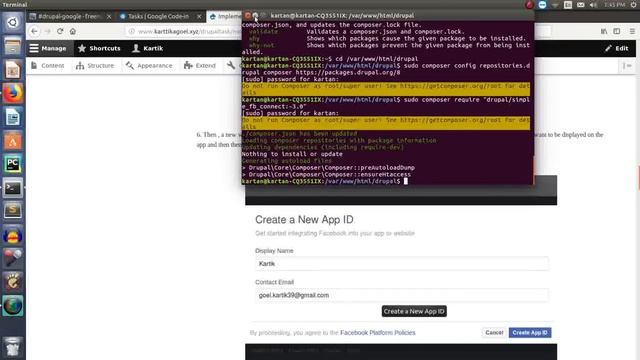Image resolution: width=640 pixels, height=360 pixels.
Task: Open the volume indicator in top panel
Action: (593, 4)
